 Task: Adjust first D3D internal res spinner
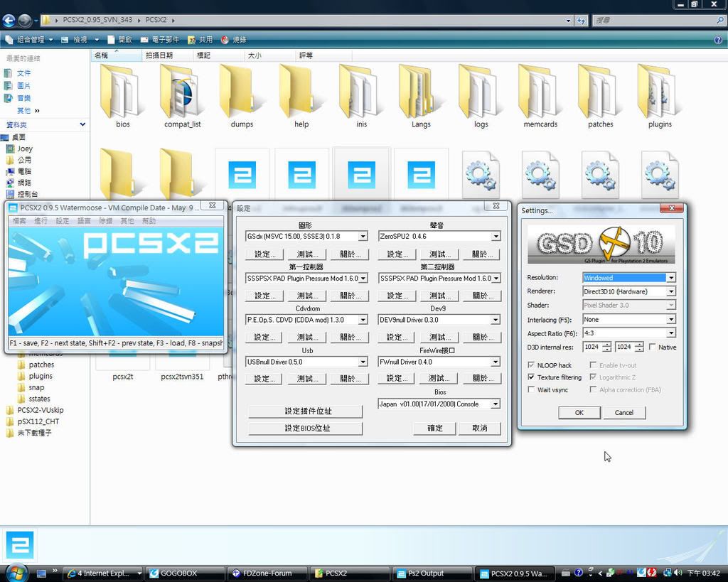coord(606,347)
